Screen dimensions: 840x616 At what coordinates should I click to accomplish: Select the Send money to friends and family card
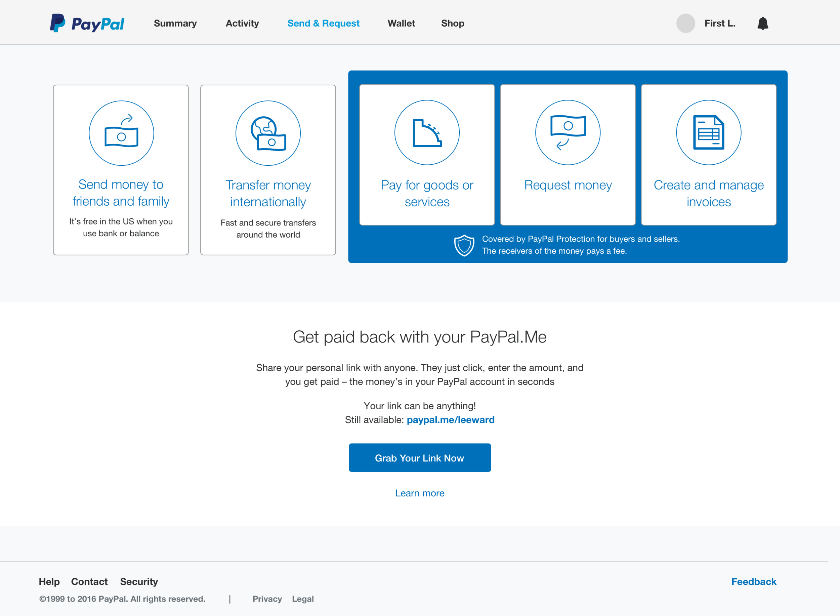121,170
